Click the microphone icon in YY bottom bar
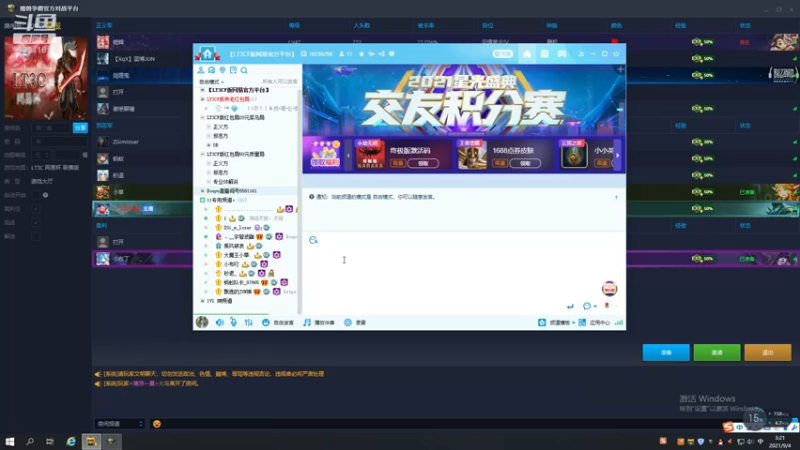Viewport: 800px width, 450px height. (233, 322)
